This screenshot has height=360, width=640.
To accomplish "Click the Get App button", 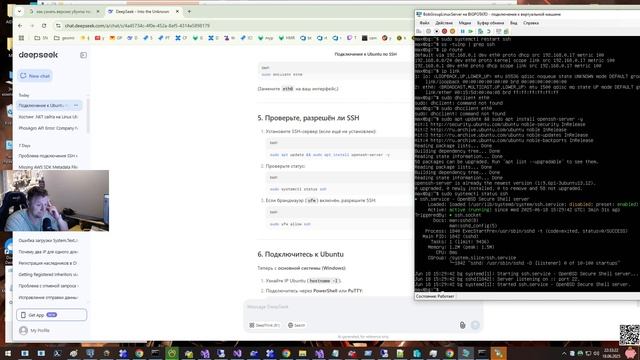I will (x=51, y=315).
